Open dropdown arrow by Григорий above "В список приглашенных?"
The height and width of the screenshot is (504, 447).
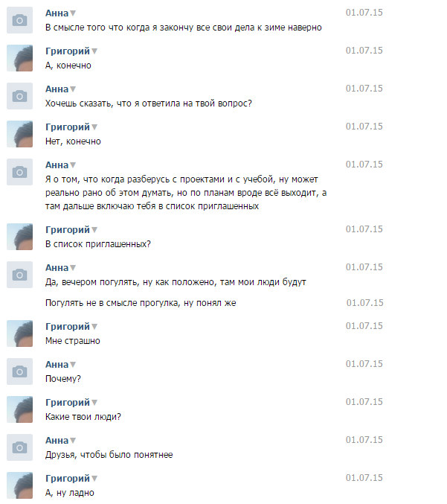94,230
